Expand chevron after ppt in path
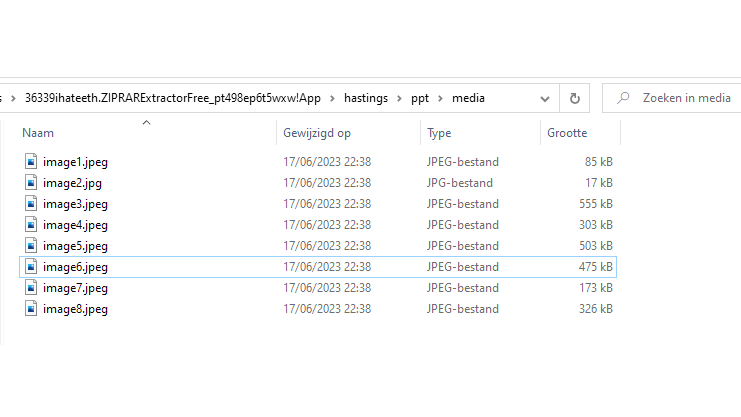The width and height of the screenshot is (741, 417). click(x=440, y=98)
